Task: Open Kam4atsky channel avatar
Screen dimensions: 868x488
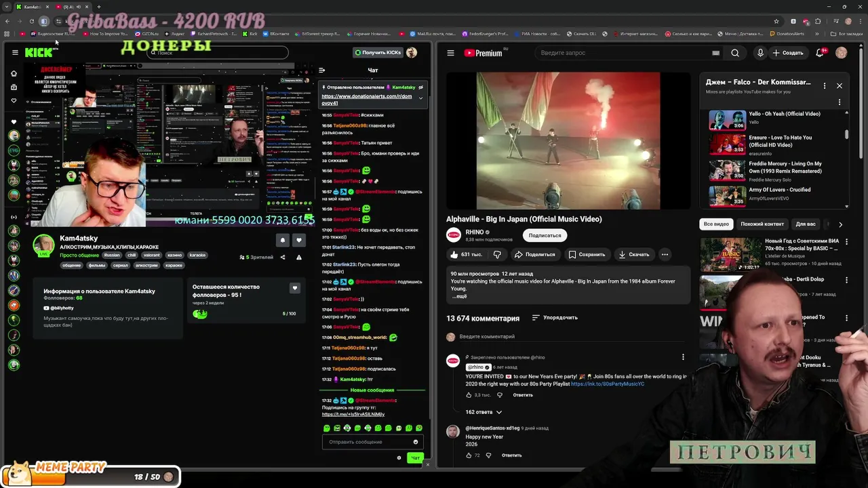Action: (44, 245)
